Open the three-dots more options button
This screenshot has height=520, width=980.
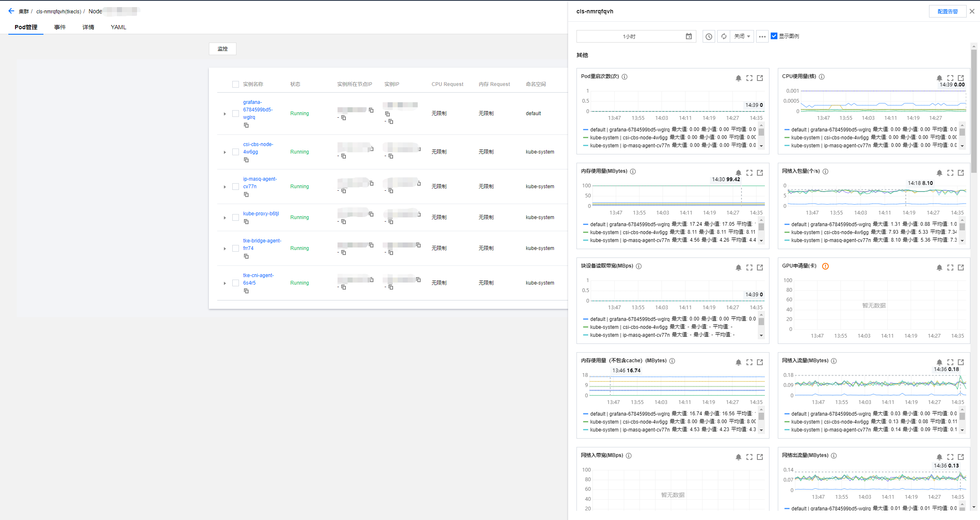point(762,36)
